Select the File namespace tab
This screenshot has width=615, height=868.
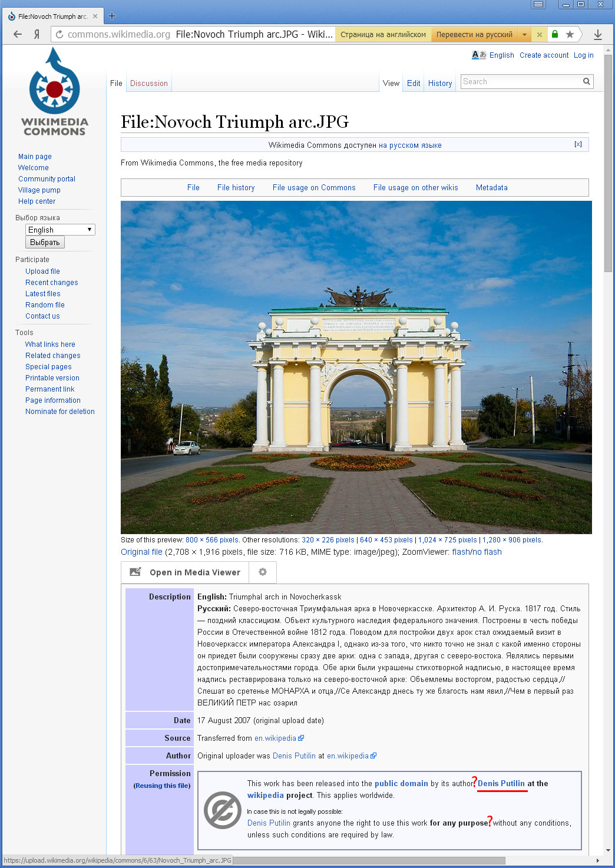tap(116, 83)
